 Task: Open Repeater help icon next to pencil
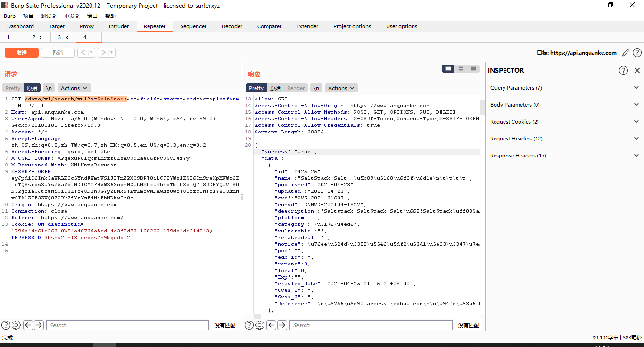point(637,53)
